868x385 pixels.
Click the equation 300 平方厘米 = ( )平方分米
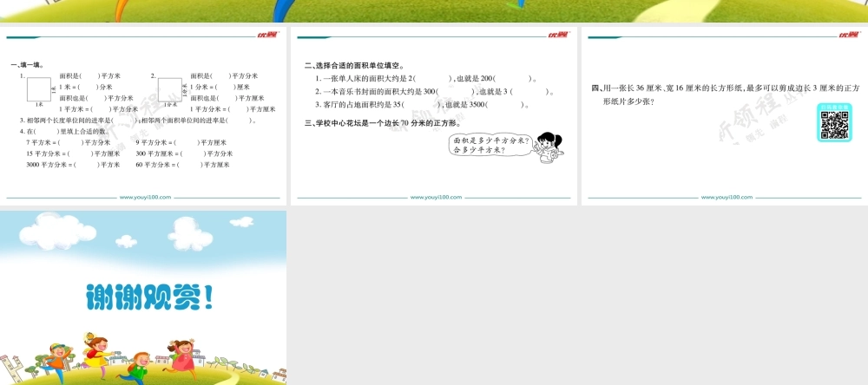(x=184, y=153)
